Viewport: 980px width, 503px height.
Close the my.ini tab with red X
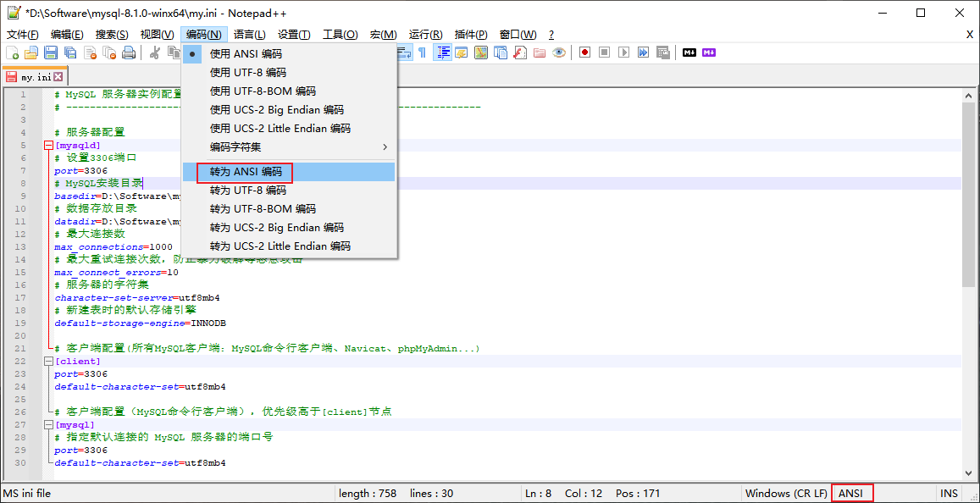pyautogui.click(x=58, y=77)
